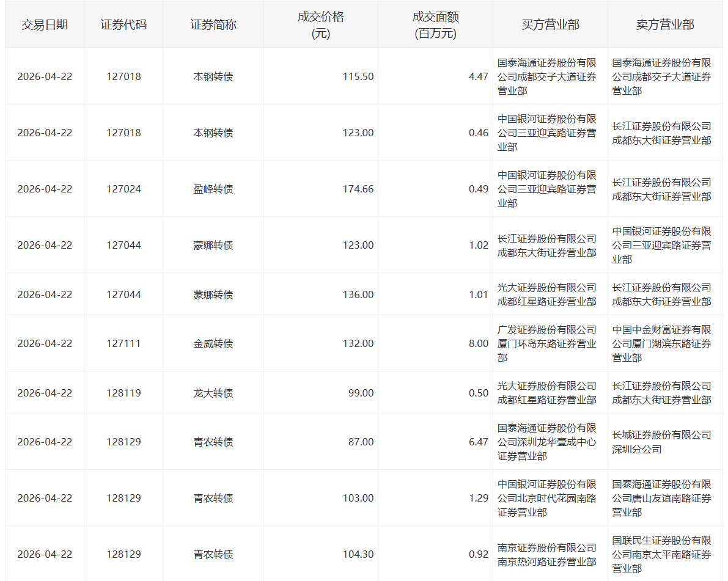Select security code 128119
The height and width of the screenshot is (581, 728).
123,393
